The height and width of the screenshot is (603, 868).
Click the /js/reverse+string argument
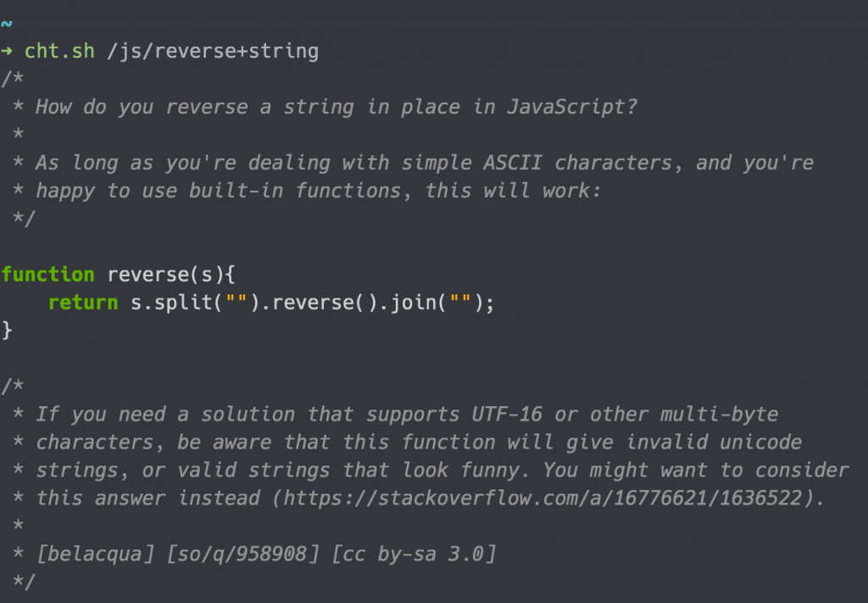coord(213,52)
